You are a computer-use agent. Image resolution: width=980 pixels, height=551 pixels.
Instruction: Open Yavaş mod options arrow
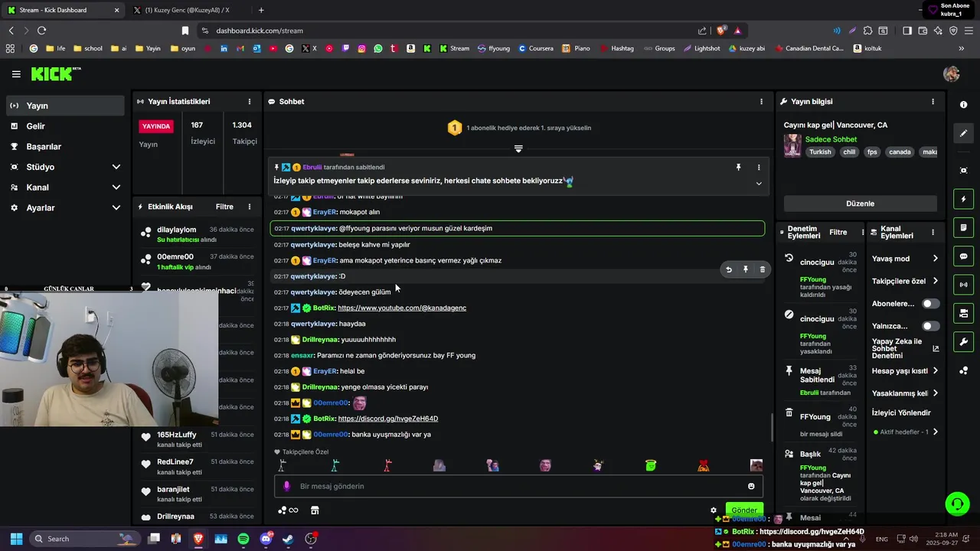936,259
